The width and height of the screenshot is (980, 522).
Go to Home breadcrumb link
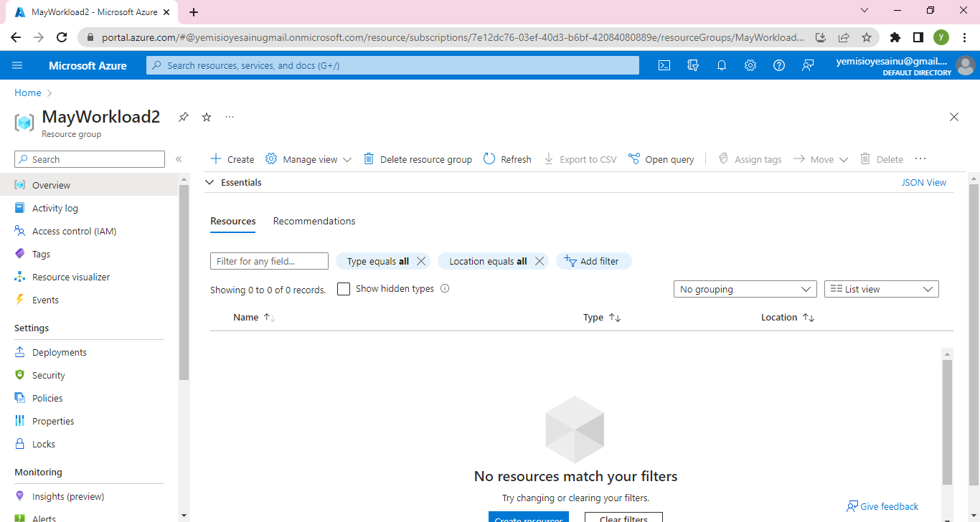click(28, 92)
